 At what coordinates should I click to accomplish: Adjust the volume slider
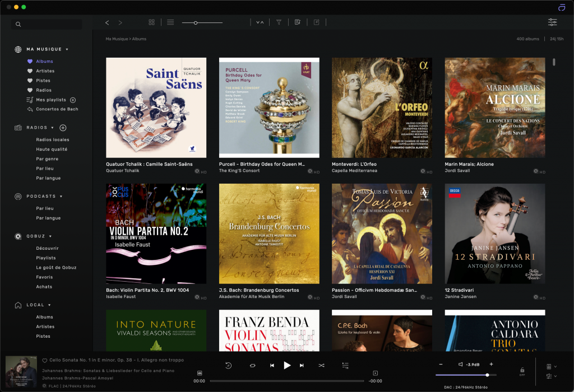[487, 375]
